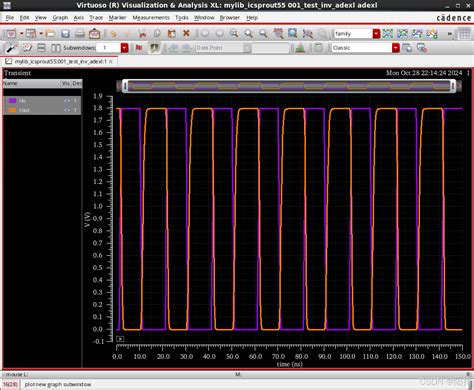The width and height of the screenshot is (474, 390).
Task: Click the first green split-traces icon after family
Action: 388,33
